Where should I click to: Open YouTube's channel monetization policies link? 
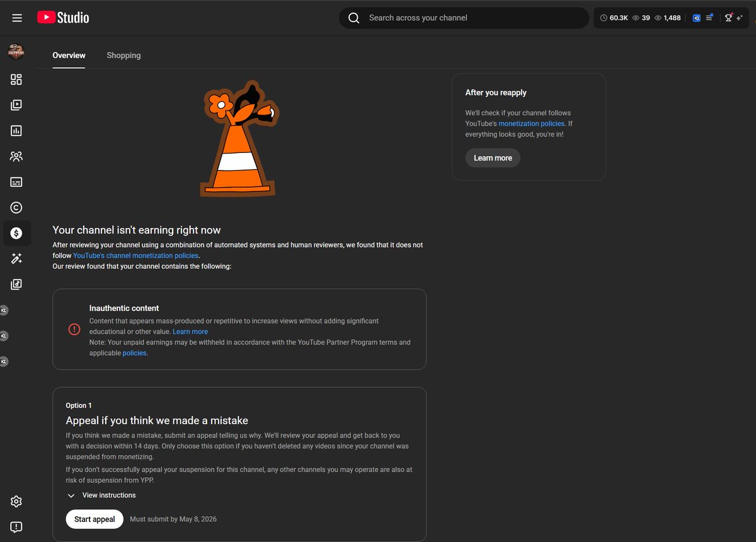[x=135, y=256]
